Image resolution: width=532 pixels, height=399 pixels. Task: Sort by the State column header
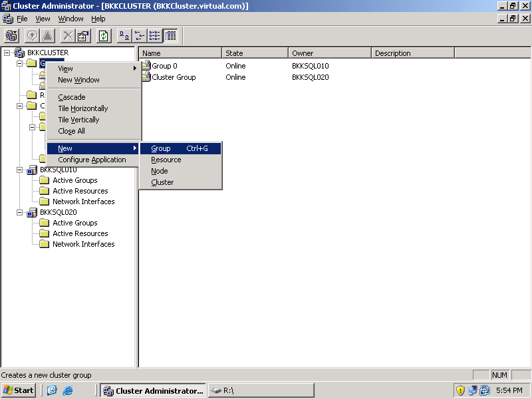pyautogui.click(x=255, y=53)
